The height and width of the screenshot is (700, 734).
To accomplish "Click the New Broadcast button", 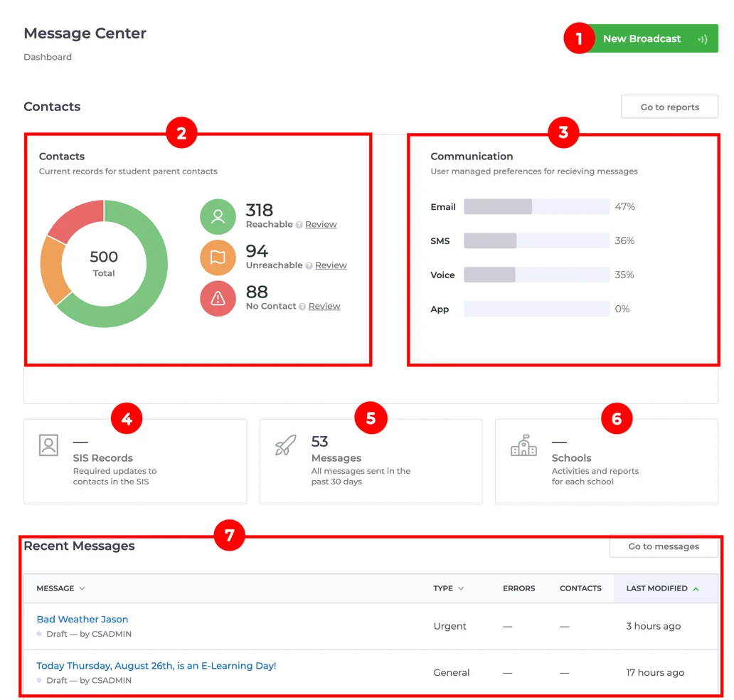I will 642,38.
